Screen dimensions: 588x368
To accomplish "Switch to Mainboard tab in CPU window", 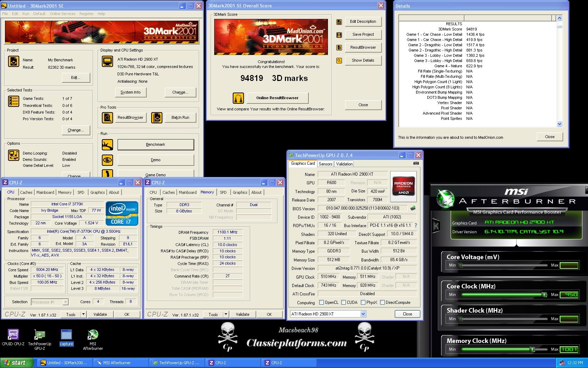I will (45, 192).
